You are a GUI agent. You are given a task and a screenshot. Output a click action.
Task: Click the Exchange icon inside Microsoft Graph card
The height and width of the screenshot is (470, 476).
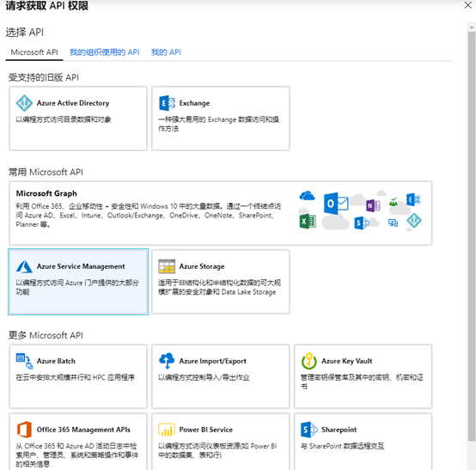tap(413, 199)
